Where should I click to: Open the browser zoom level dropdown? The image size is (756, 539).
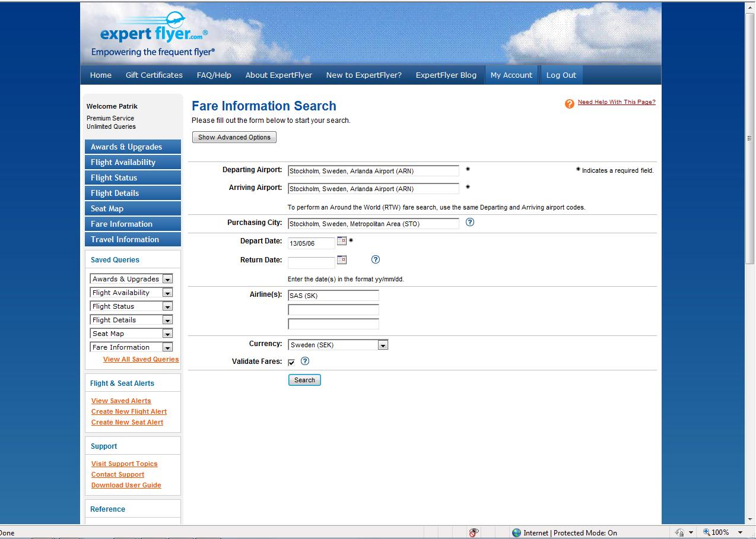coord(740,532)
